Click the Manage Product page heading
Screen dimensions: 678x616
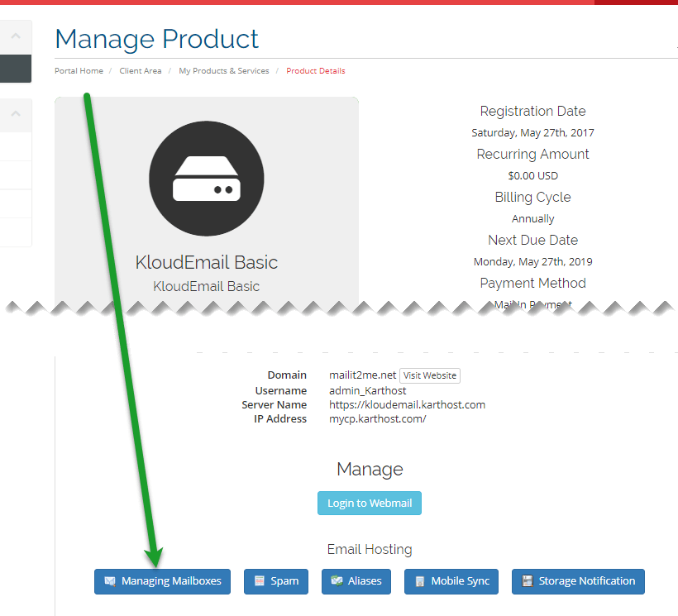pyautogui.click(x=156, y=39)
